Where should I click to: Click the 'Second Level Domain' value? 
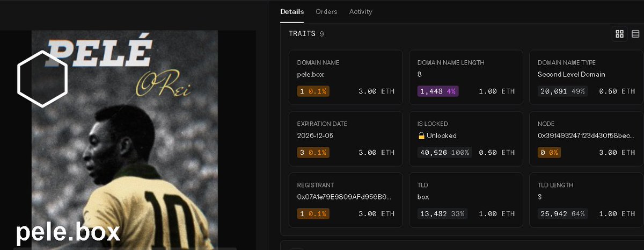point(571,75)
